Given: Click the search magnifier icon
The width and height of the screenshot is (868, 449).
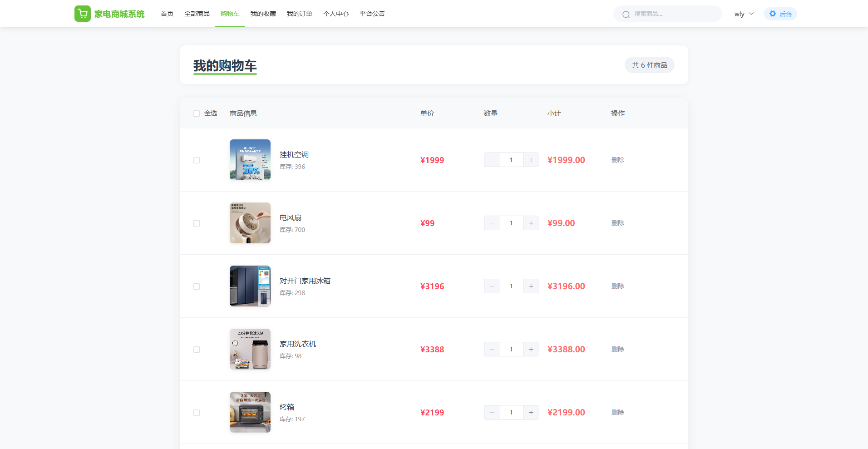Looking at the screenshot, I should tap(626, 15).
